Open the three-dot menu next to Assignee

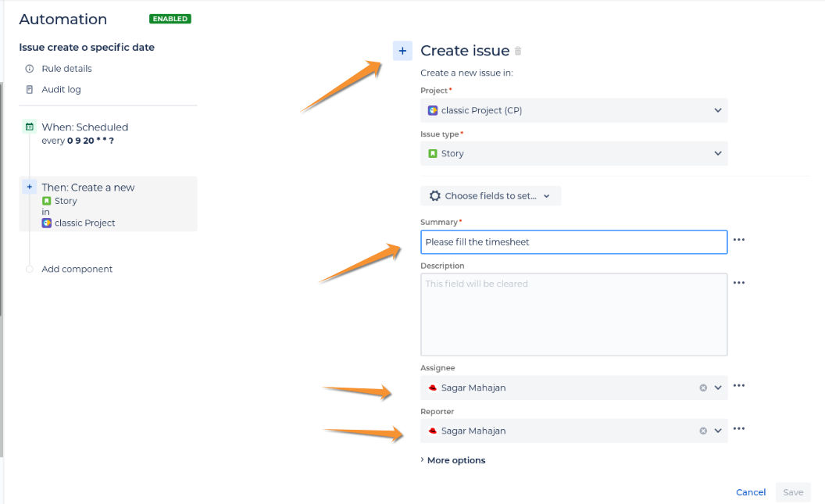click(x=739, y=386)
